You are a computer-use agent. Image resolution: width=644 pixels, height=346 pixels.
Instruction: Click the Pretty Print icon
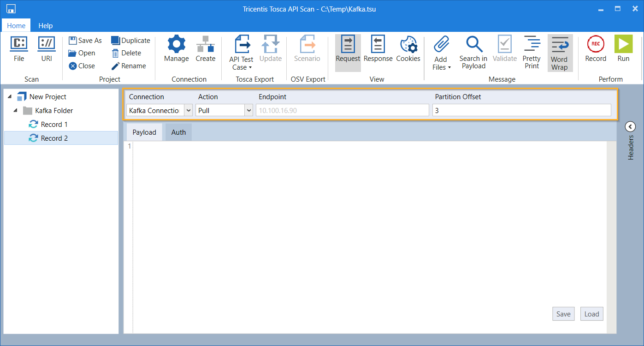(x=532, y=45)
